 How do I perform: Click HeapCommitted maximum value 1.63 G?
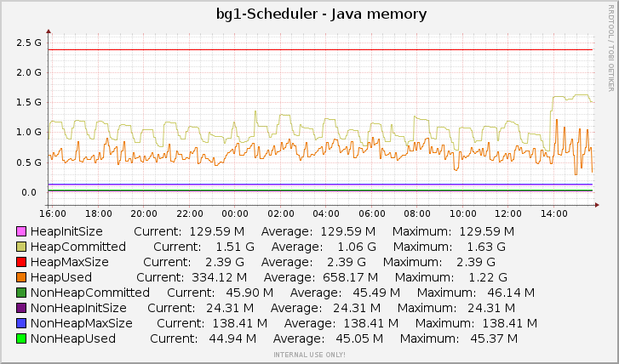pyautogui.click(x=486, y=247)
